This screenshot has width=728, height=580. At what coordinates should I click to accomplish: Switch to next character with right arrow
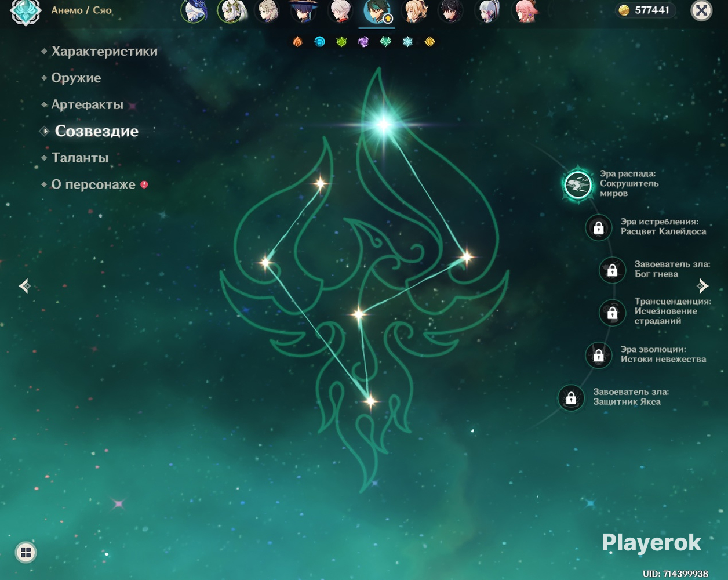coord(702,285)
